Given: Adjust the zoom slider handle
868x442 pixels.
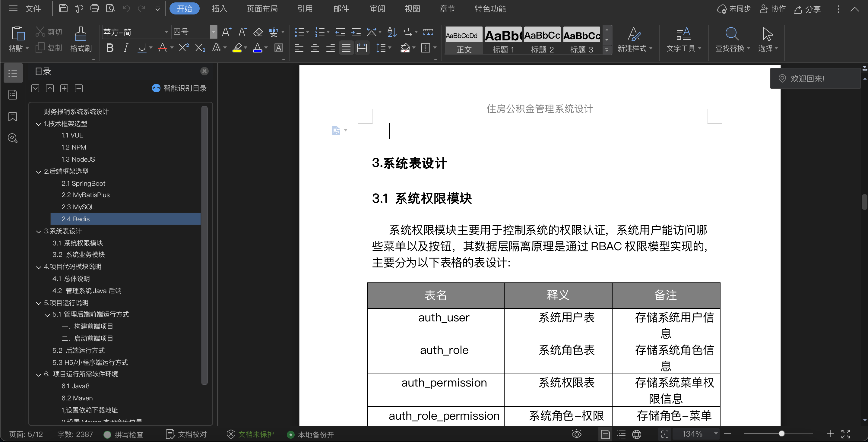Looking at the screenshot, I should (781, 434).
